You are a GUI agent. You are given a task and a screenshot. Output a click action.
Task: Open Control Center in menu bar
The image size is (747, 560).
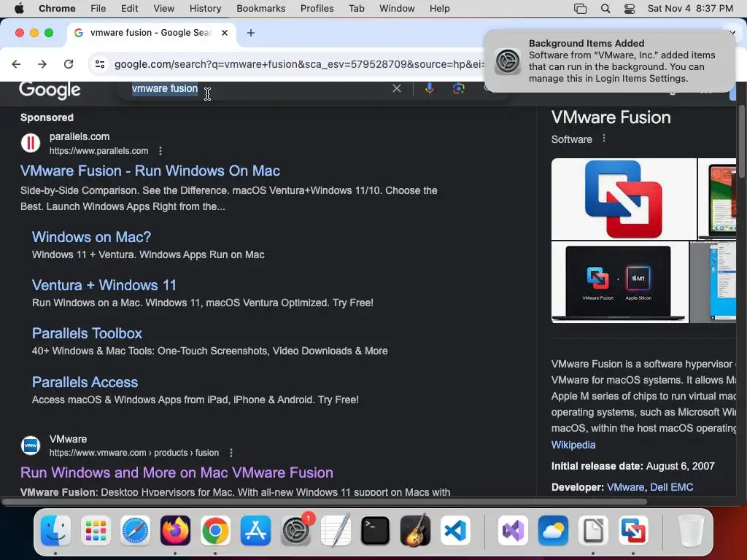pos(630,8)
